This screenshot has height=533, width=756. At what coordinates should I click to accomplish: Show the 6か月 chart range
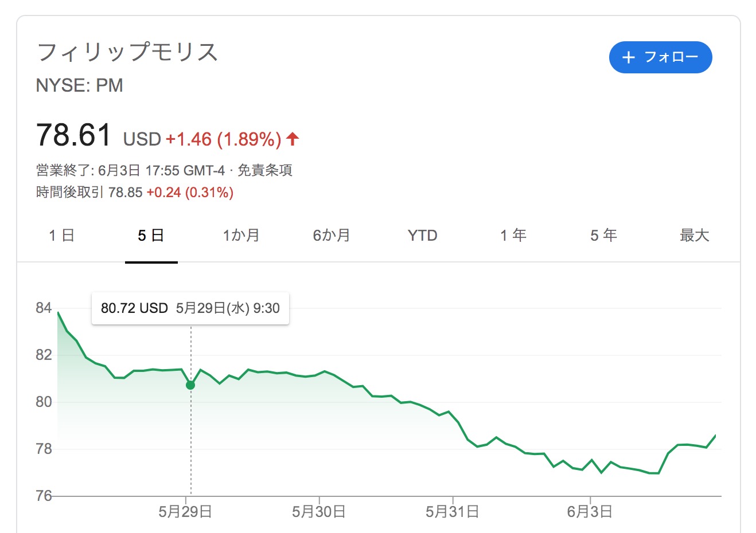point(332,236)
